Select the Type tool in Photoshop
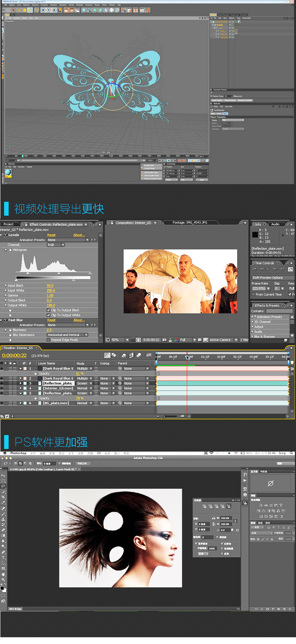 (x=3, y=557)
